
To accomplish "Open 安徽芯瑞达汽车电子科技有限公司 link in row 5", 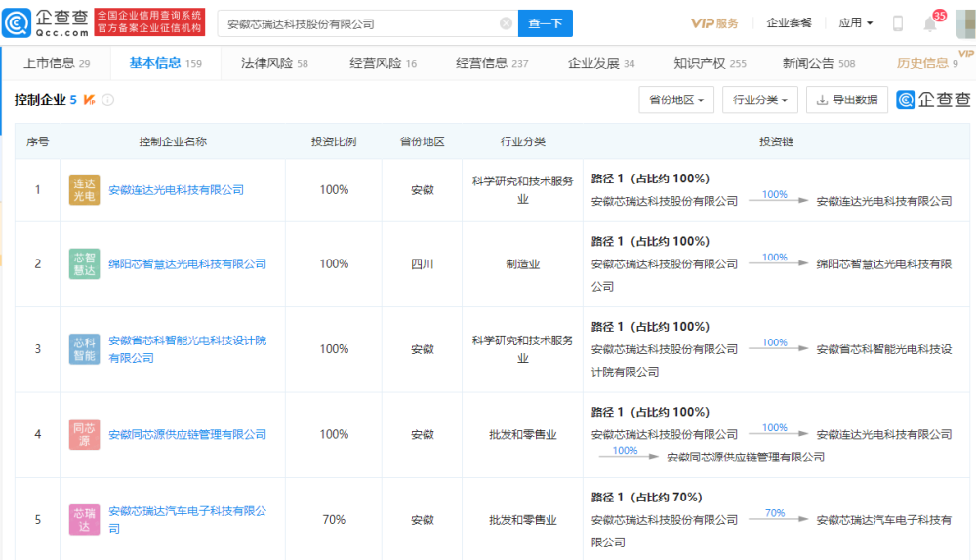I will click(x=187, y=520).
